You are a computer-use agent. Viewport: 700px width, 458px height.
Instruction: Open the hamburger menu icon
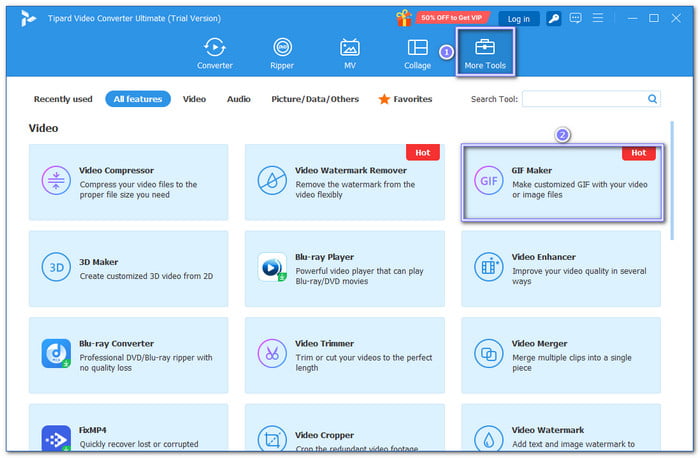[598, 18]
